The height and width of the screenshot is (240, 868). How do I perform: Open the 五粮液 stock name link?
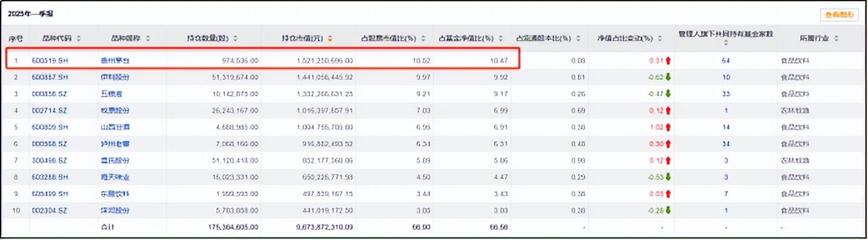[x=111, y=94]
